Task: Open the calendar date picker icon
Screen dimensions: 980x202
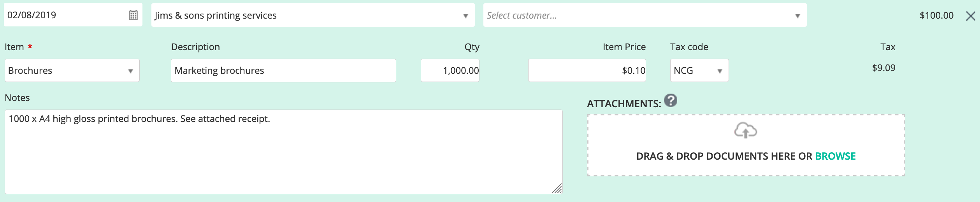Action: coord(133,15)
